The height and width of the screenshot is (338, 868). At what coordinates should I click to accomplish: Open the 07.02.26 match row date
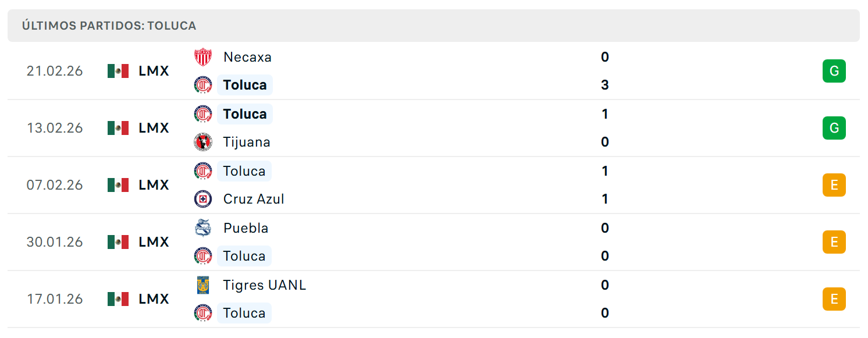coord(55,185)
